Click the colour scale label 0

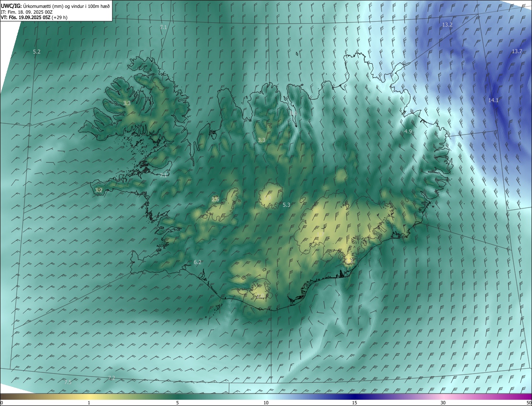[2, 403]
